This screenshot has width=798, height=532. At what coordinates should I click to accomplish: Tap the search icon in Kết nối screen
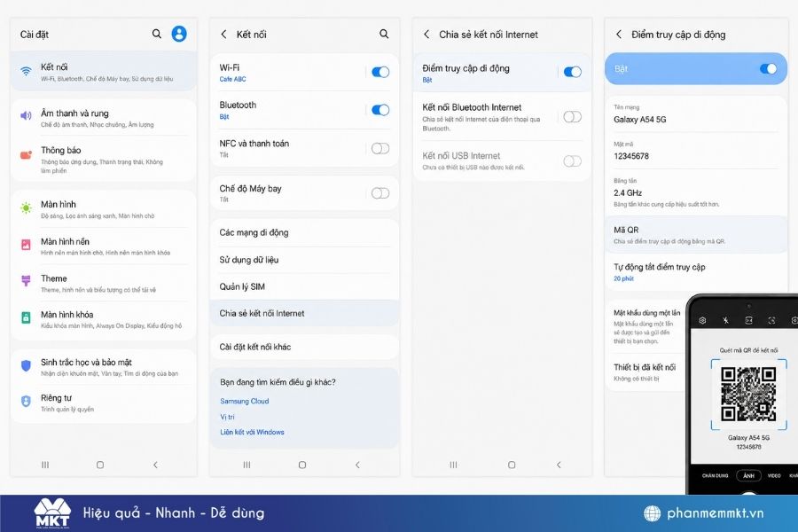pyautogui.click(x=384, y=34)
